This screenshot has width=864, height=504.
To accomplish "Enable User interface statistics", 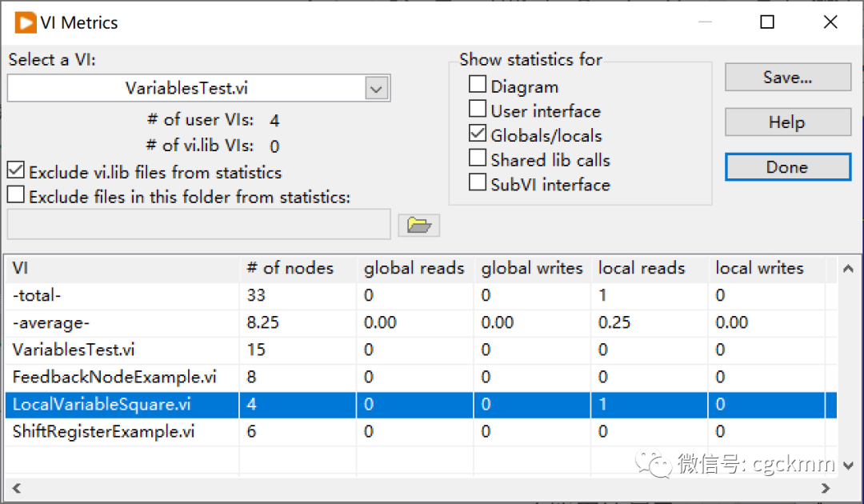I will [478, 110].
